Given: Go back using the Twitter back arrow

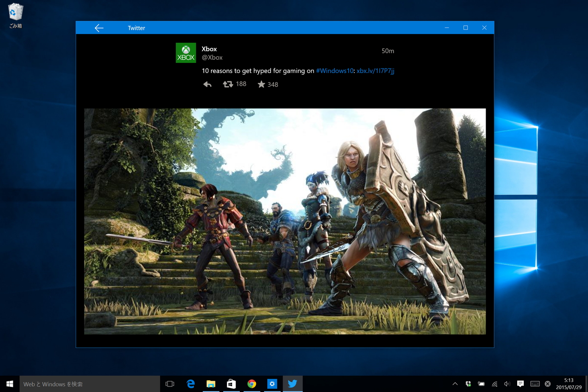Looking at the screenshot, I should 99,28.
